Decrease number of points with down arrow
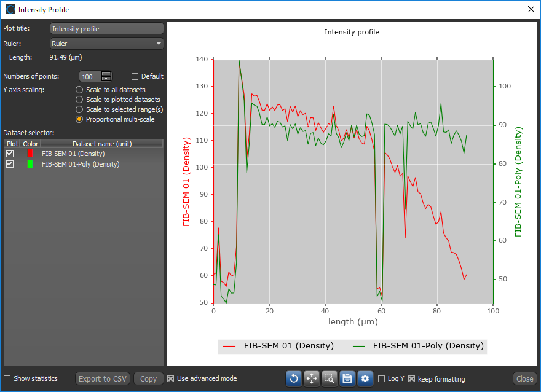Viewport: 541px width, 392px height. pyautogui.click(x=106, y=79)
